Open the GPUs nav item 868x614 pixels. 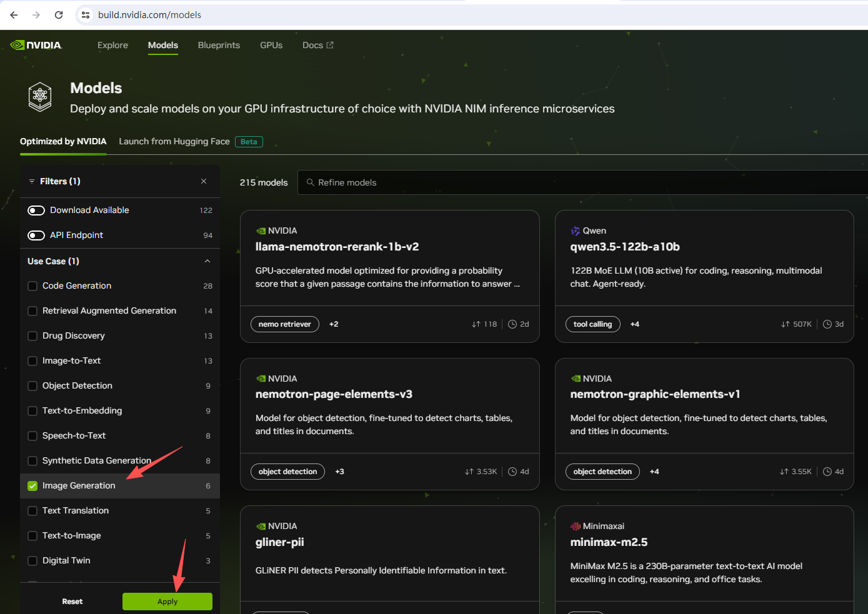[271, 45]
